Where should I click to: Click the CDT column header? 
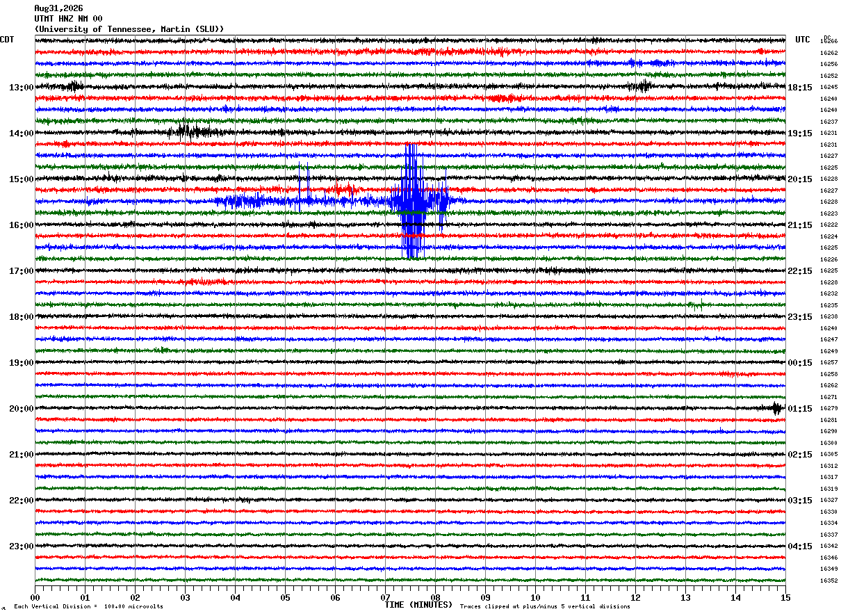(x=7, y=40)
